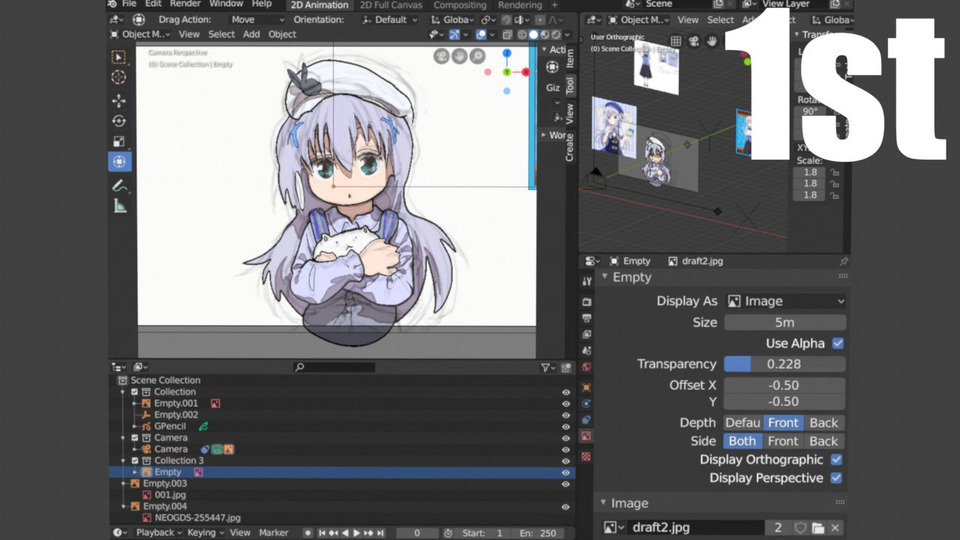Viewport: 960px width, 540px height.
Task: Open the Render menu
Action: pyautogui.click(x=186, y=4)
